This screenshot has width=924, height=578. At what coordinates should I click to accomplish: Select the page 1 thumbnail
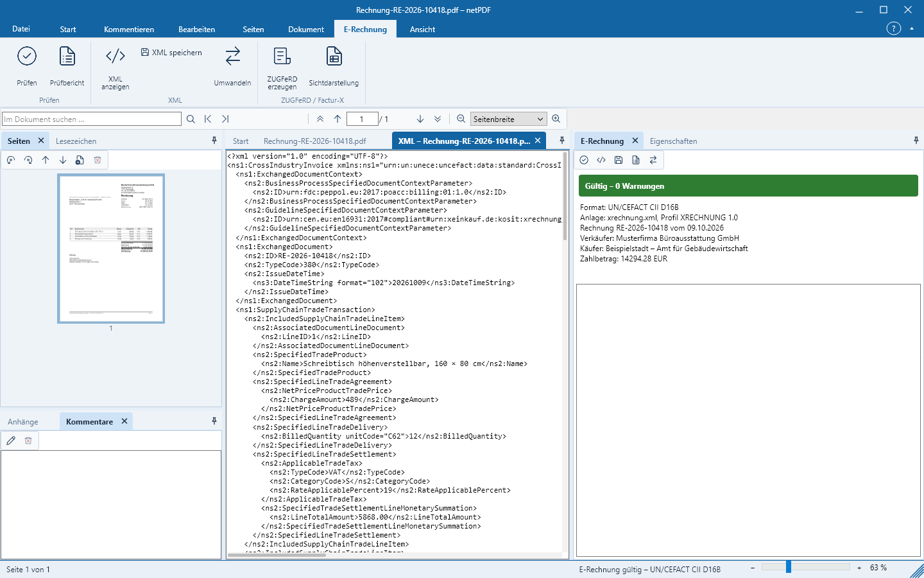[x=111, y=249]
